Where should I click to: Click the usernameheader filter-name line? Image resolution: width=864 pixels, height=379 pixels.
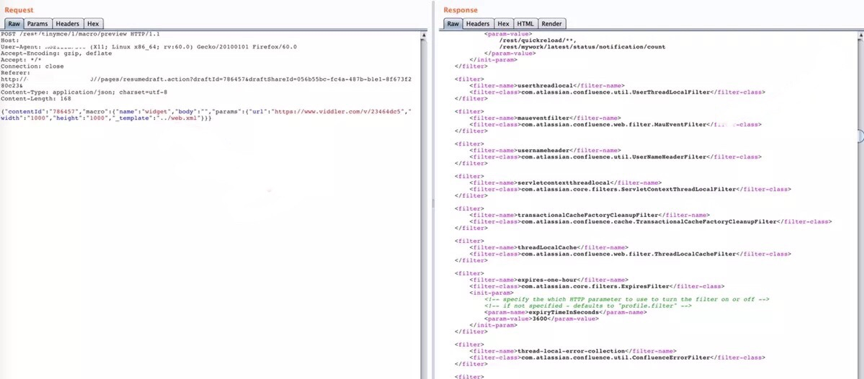point(545,150)
